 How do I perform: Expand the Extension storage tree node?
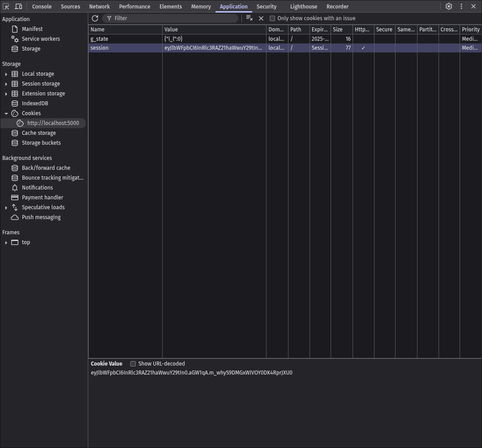tap(6, 94)
